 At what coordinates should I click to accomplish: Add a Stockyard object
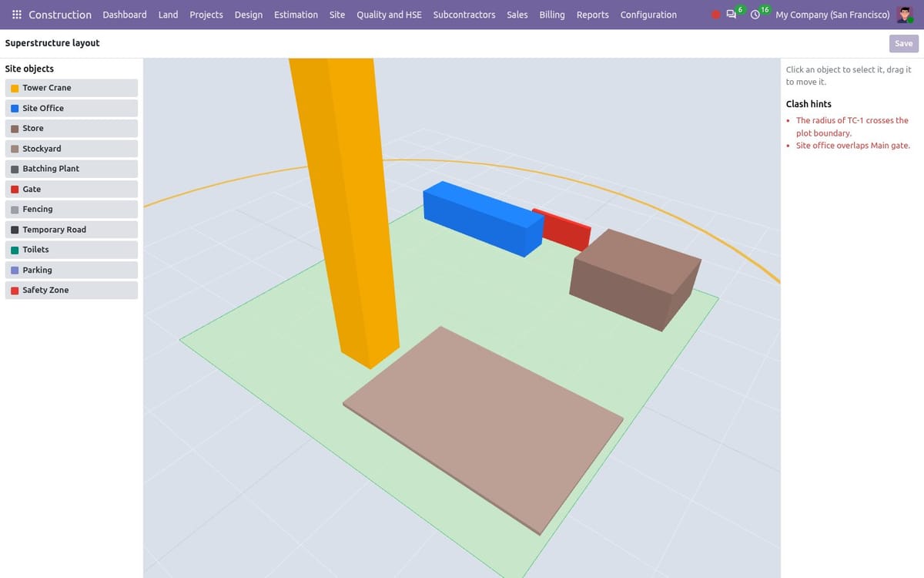click(x=72, y=149)
